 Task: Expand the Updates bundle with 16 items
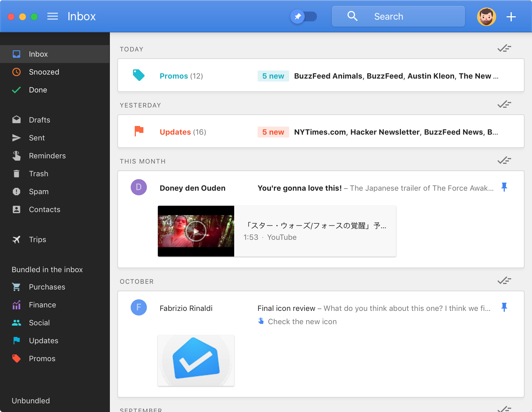[183, 132]
